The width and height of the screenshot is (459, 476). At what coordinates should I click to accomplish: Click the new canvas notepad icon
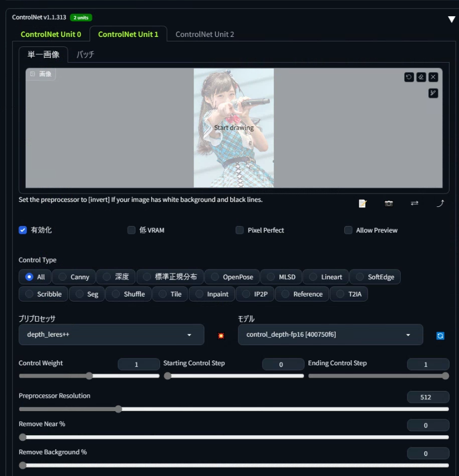[363, 204]
